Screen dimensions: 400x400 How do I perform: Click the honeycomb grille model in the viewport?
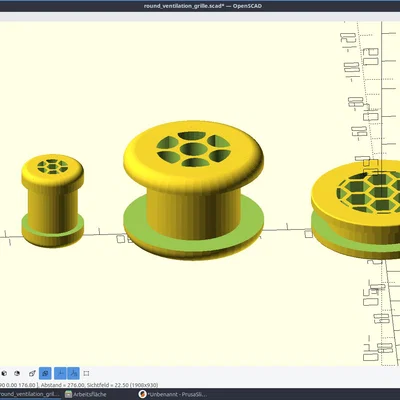click(355, 210)
